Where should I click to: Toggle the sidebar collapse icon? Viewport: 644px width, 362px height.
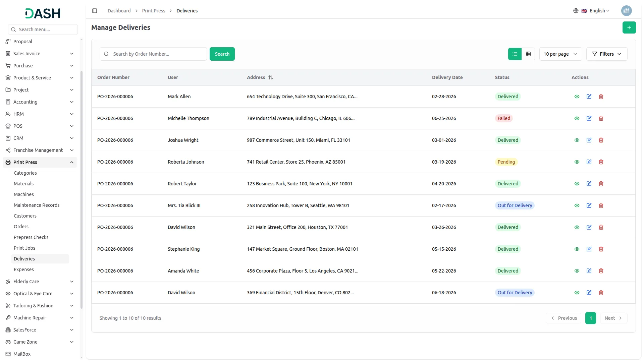95,11
